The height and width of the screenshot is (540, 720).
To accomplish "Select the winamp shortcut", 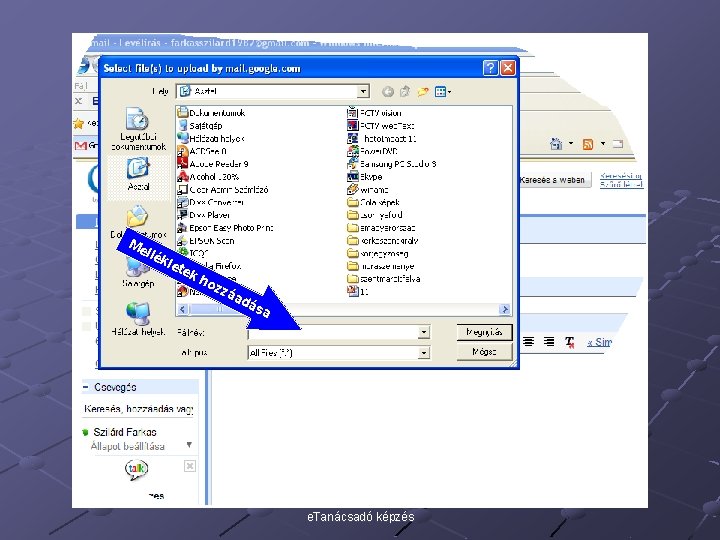I will (368, 190).
